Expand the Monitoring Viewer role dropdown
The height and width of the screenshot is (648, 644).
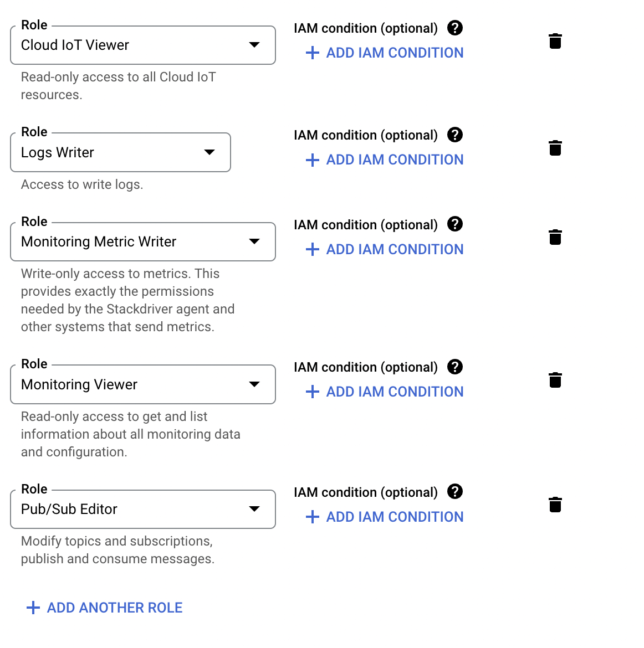click(143, 384)
